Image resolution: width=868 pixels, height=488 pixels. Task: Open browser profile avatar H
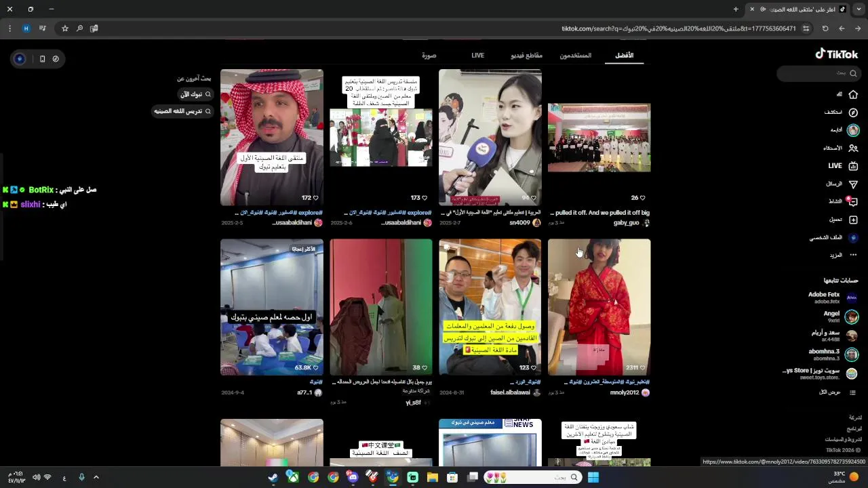click(x=26, y=28)
